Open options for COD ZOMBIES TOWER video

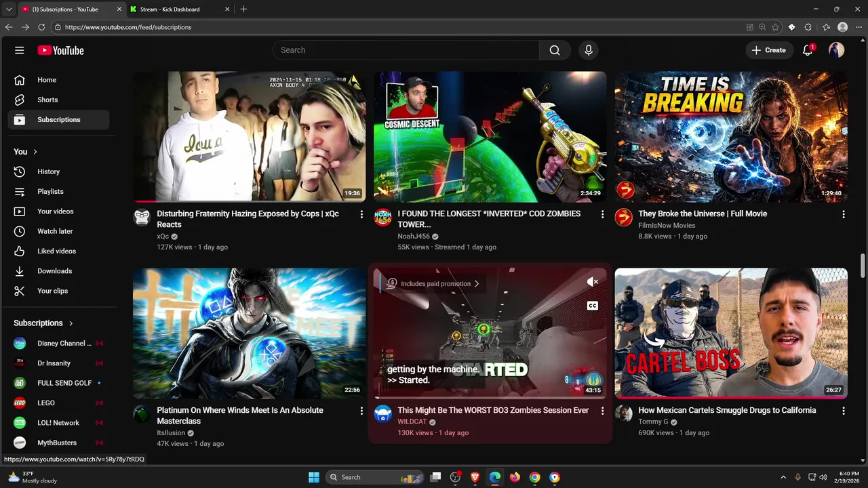(x=602, y=214)
